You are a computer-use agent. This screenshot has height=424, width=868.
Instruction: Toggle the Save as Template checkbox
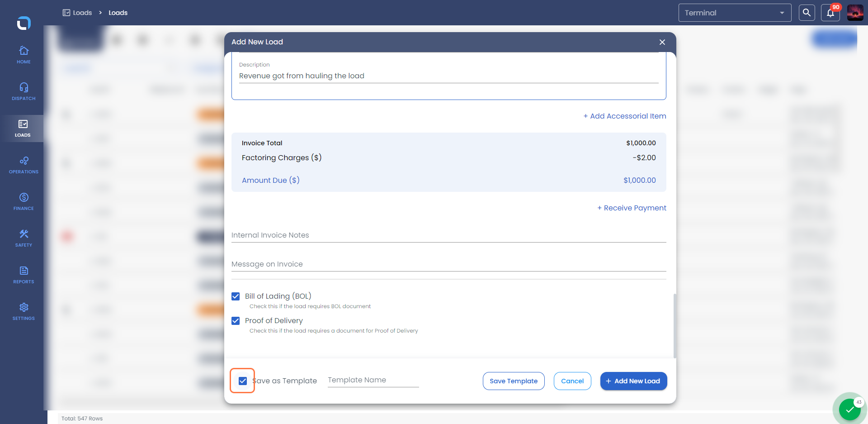[243, 381]
